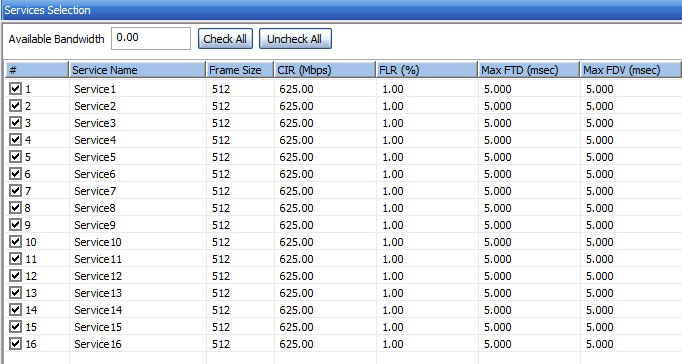This screenshot has height=364, width=682.
Task: Select the CIR cell in Service7 row
Action: 325,191
